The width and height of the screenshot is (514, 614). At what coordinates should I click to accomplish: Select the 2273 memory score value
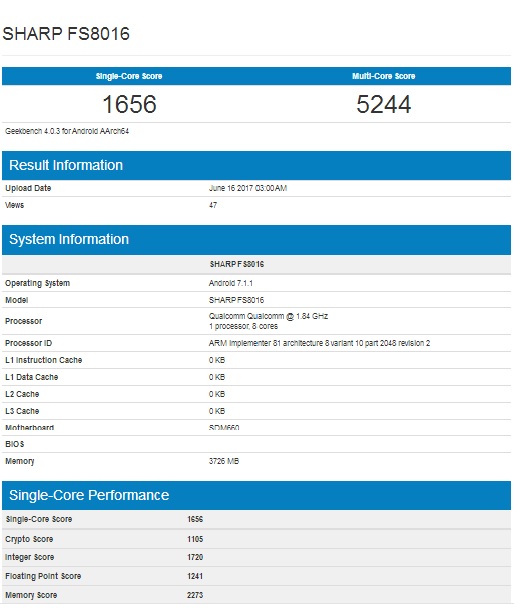click(195, 595)
